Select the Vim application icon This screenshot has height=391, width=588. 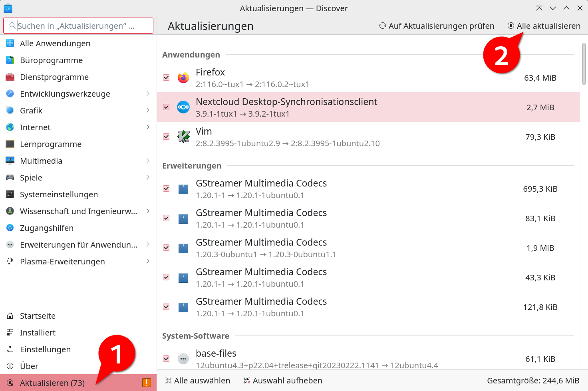pos(183,137)
